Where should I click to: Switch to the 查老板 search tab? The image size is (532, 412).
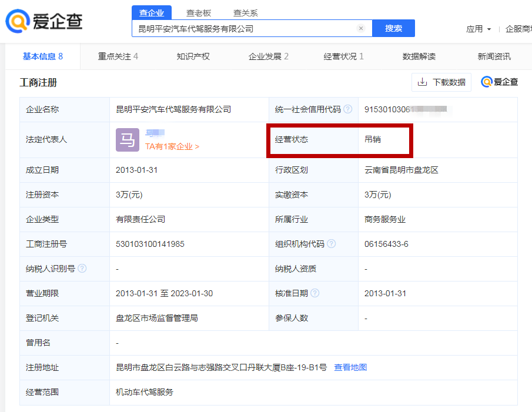[199, 12]
